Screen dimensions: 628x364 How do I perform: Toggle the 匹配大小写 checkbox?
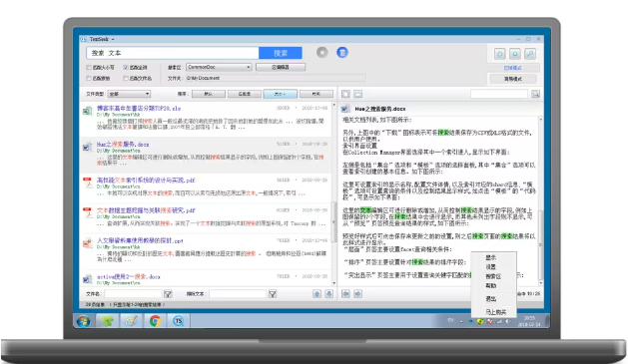[x=89, y=67]
